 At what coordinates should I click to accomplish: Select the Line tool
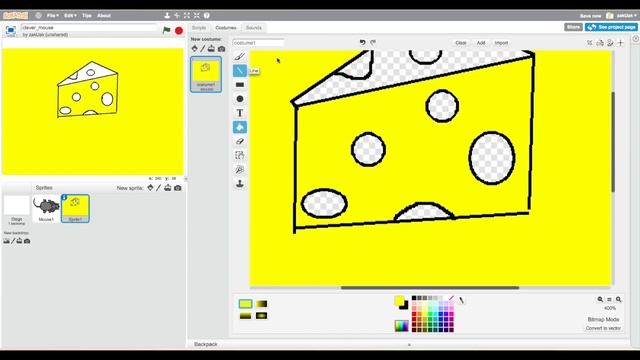click(x=240, y=71)
